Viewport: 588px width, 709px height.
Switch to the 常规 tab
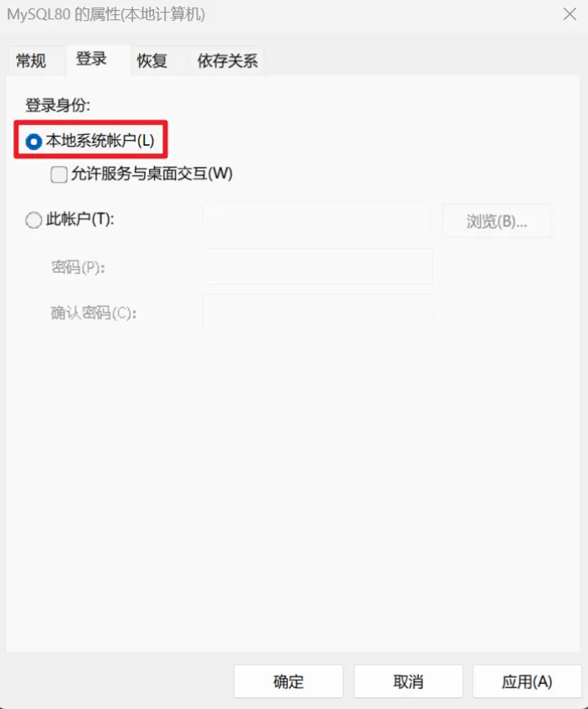31,60
